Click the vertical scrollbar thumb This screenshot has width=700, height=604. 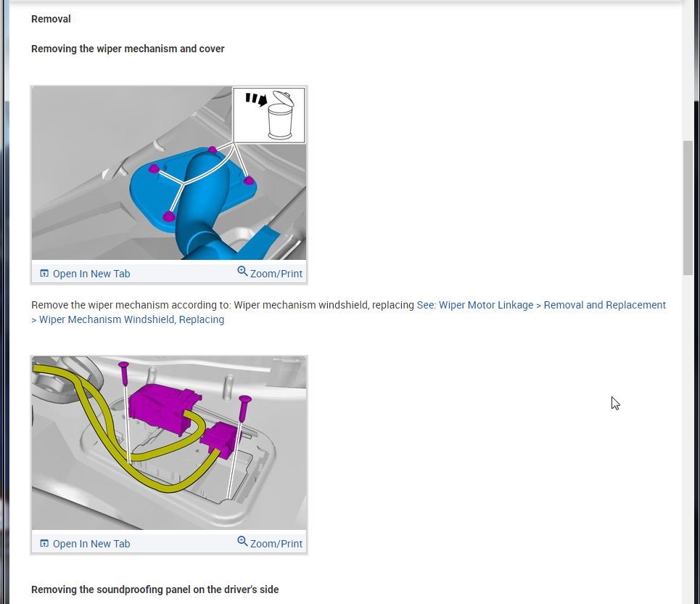tap(688, 207)
